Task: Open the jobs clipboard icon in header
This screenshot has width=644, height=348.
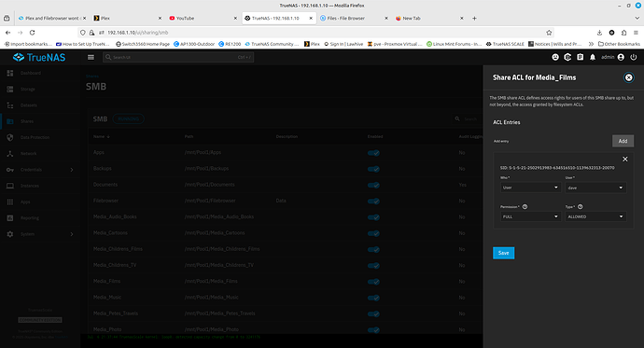Action: [x=580, y=58]
